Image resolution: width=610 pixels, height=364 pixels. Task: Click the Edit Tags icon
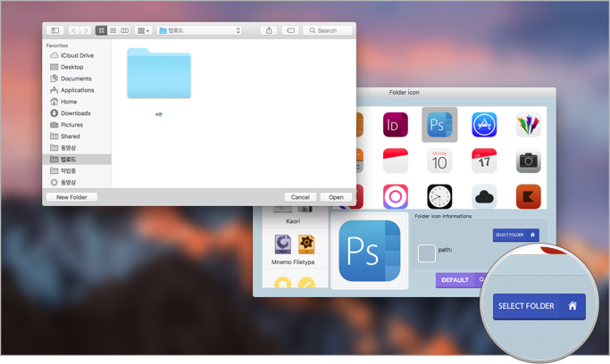(290, 30)
